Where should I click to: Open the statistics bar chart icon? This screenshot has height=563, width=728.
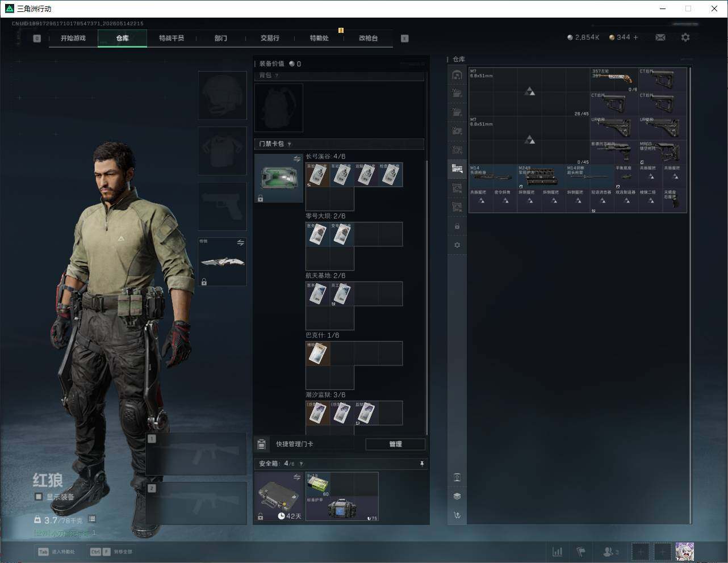tap(558, 552)
